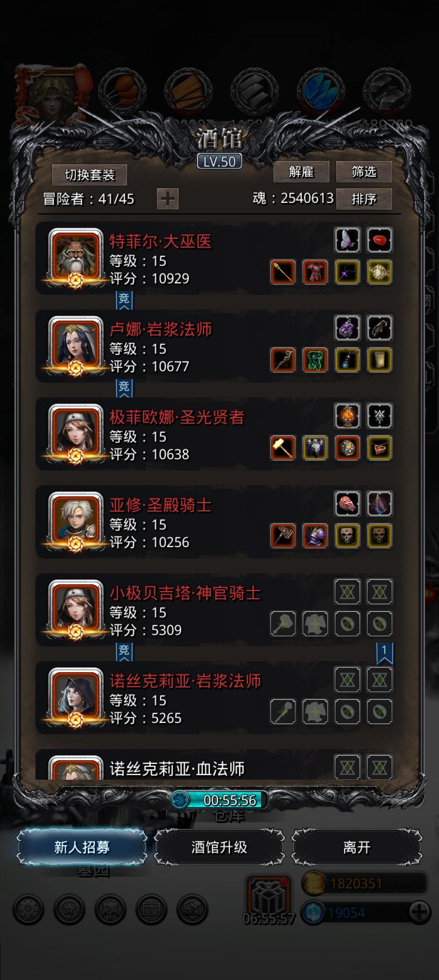Expand the 竞 tag under 特菲尔·大巫医

124,300
